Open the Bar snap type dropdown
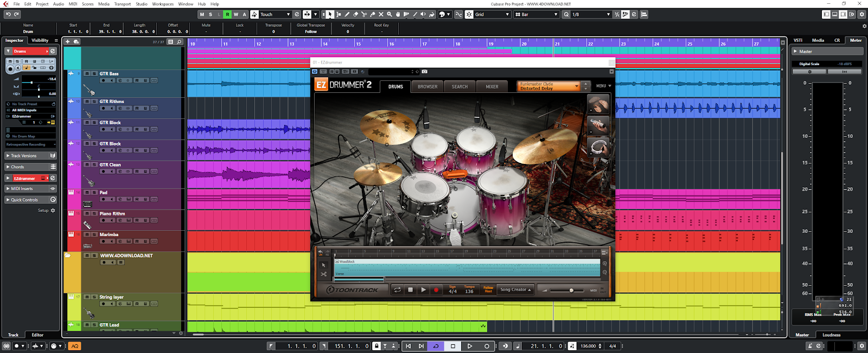Screen dimensions: 868x353 536,14
